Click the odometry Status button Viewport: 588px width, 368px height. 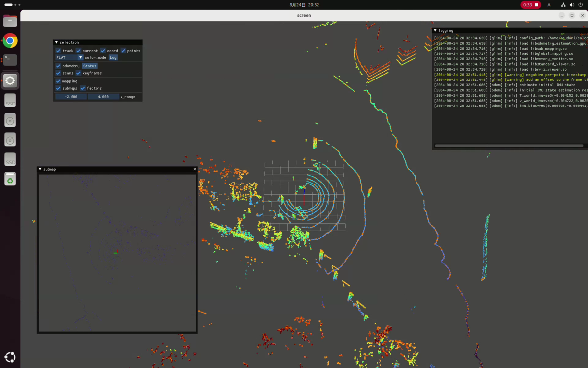point(90,66)
